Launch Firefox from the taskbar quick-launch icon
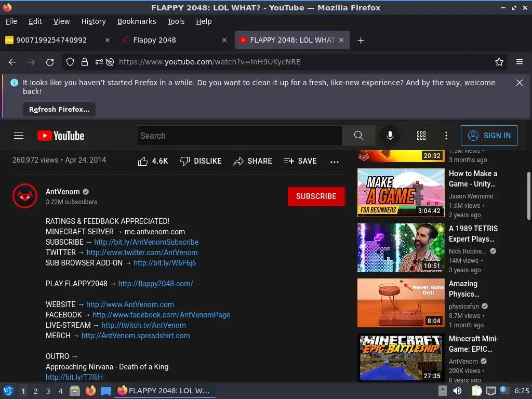The image size is (532, 399). click(x=90, y=391)
